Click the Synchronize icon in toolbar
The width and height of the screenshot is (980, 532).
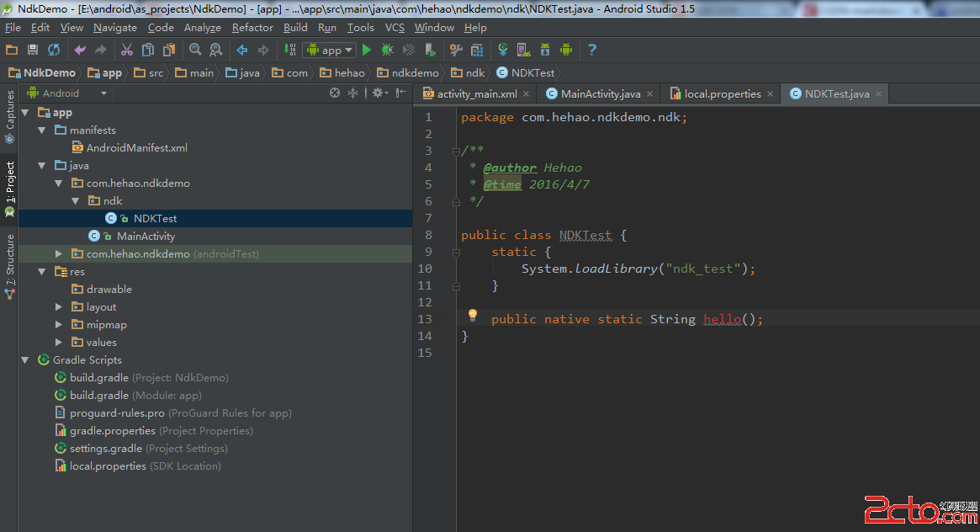click(x=54, y=51)
